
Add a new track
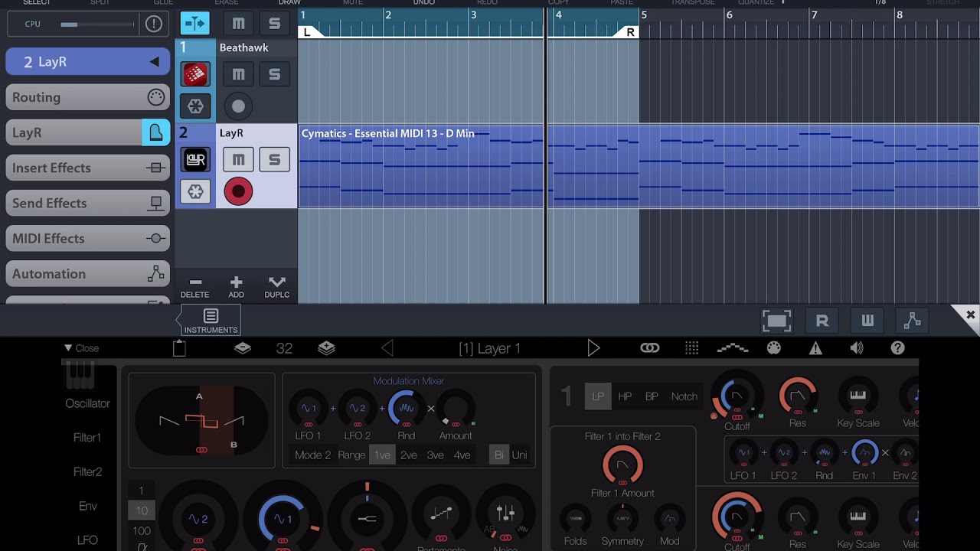[236, 287]
